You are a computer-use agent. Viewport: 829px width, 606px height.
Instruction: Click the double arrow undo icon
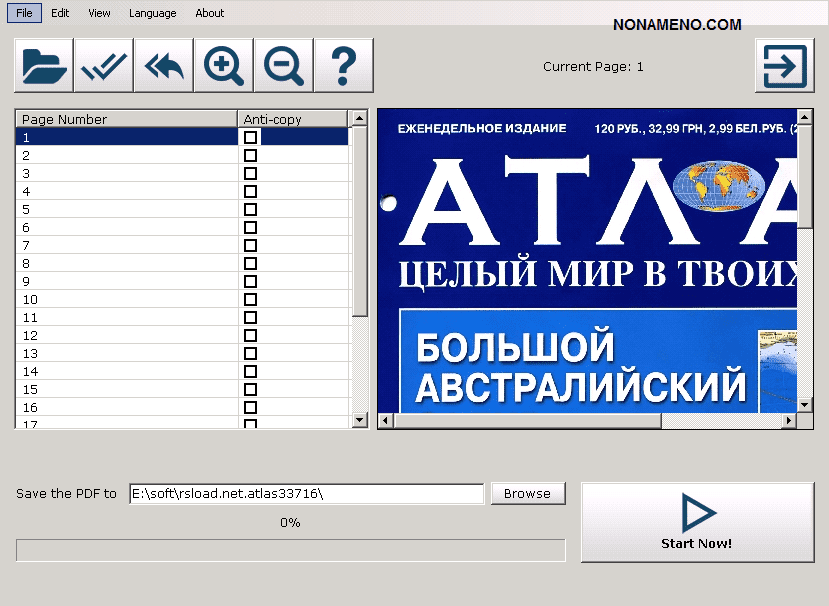click(164, 66)
